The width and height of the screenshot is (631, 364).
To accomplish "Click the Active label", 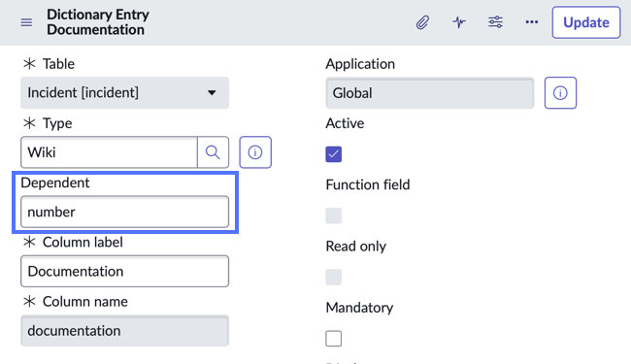I will [x=345, y=123].
